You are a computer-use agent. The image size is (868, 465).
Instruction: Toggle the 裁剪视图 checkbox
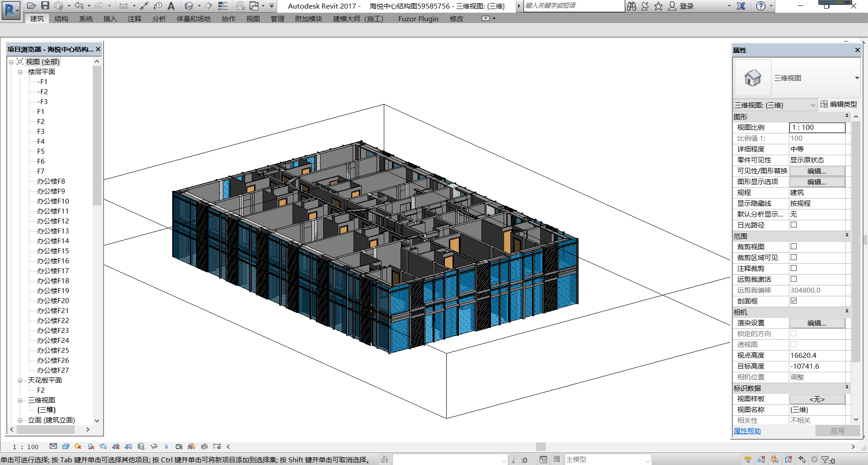(x=793, y=247)
